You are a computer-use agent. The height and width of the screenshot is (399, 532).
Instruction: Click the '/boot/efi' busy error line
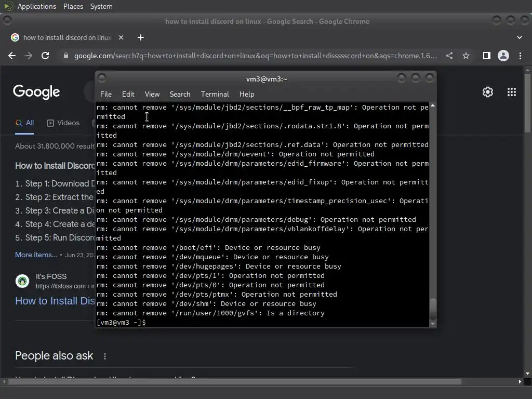tap(208, 248)
